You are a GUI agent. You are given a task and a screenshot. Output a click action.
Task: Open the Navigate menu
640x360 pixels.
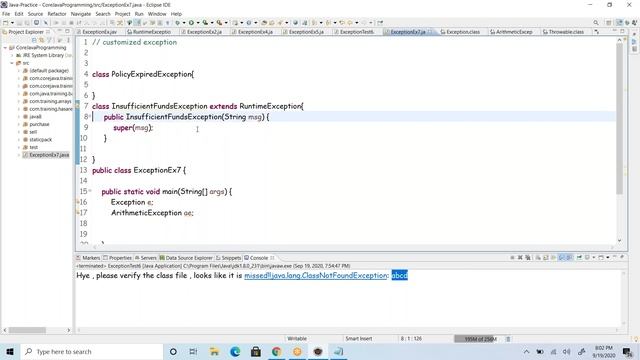(81, 14)
